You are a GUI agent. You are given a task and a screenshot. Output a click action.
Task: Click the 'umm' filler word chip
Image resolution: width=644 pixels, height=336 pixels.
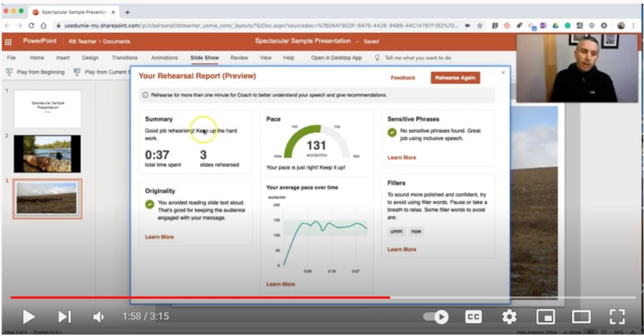pos(396,231)
